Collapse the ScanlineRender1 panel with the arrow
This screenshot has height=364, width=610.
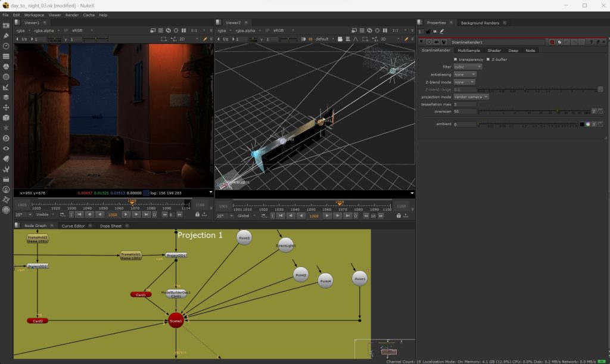pos(422,42)
